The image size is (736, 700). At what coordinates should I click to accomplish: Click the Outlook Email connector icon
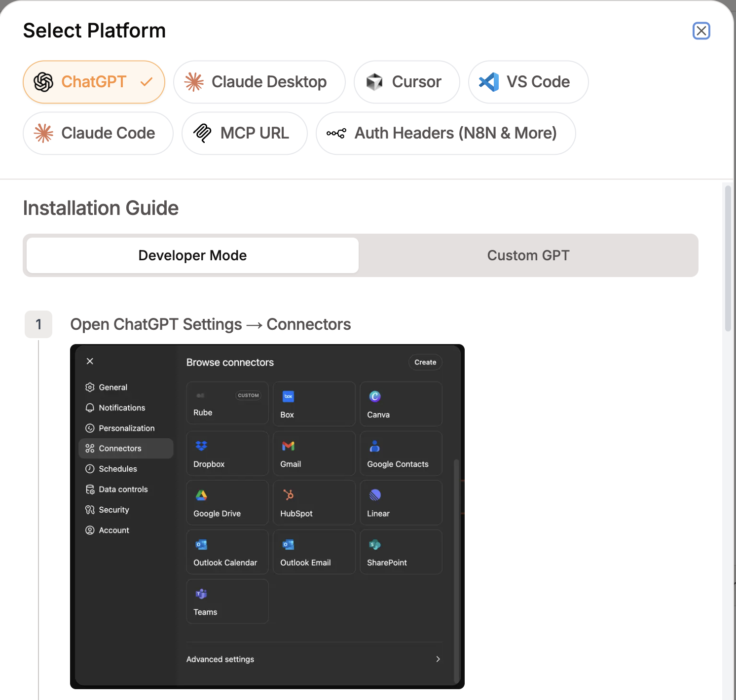coord(288,545)
